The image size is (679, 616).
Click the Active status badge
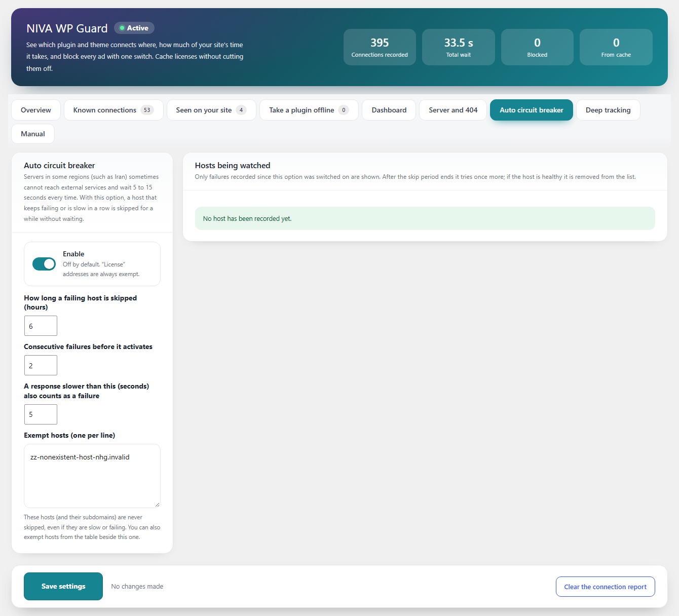134,28
